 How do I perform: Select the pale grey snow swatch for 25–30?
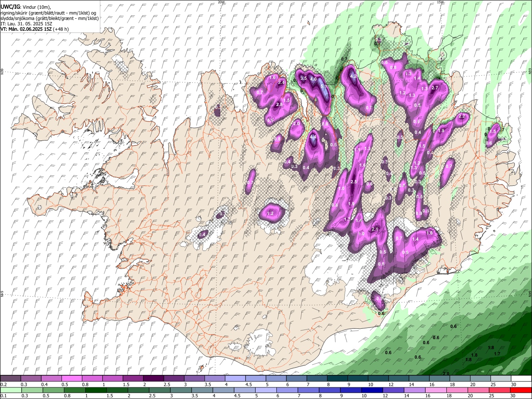click(500, 378)
